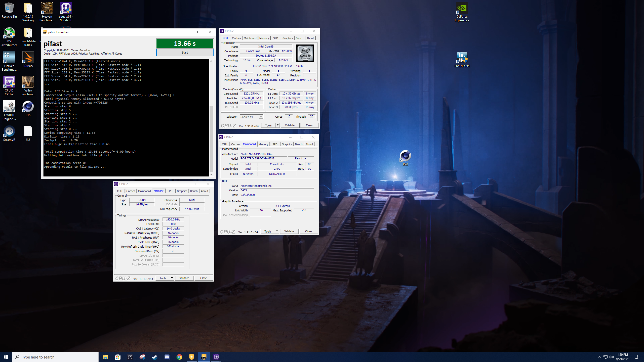
Task: Click DRAM Frequency value 1900.0 MHz
Action: [x=173, y=219]
